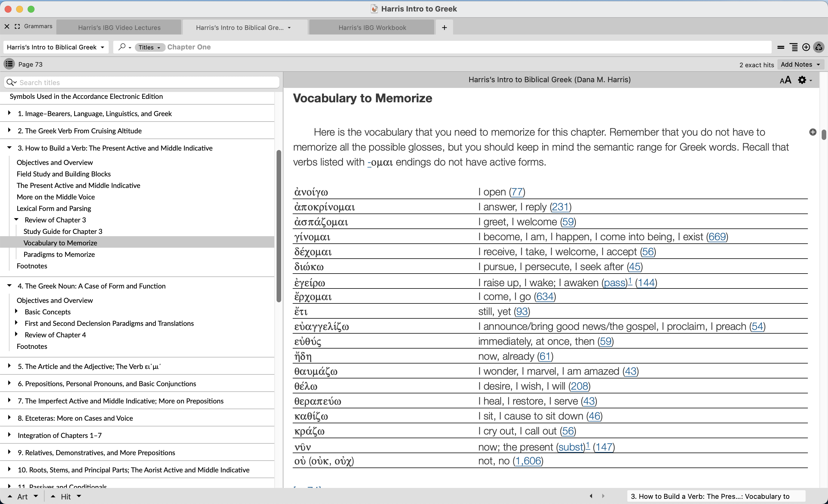Expand chapter 1 Image-Bearers in contents
828x504 pixels.
coord(9,113)
